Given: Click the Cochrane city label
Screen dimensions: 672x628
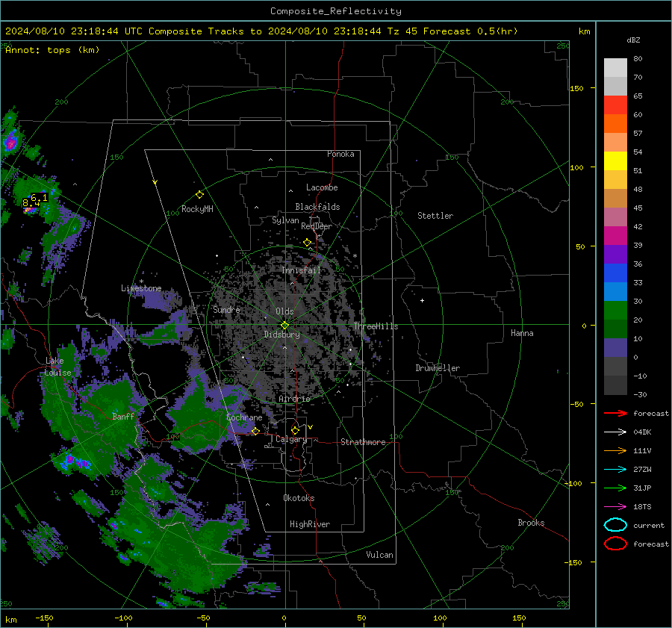Looking at the screenshot, I should click(x=244, y=417).
